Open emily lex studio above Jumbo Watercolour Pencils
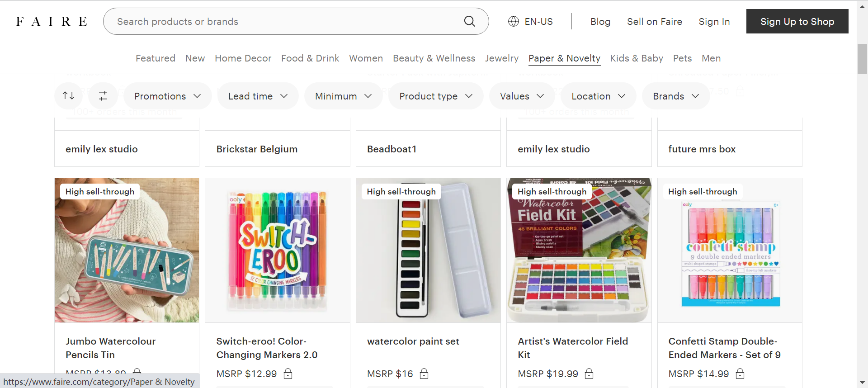The image size is (868, 388). 102,149
